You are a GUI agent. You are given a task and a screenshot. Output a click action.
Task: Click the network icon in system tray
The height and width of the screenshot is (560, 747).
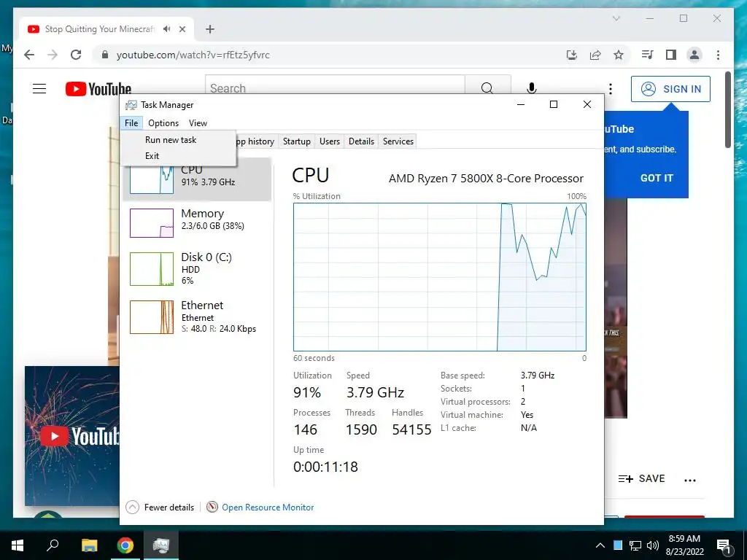point(635,545)
